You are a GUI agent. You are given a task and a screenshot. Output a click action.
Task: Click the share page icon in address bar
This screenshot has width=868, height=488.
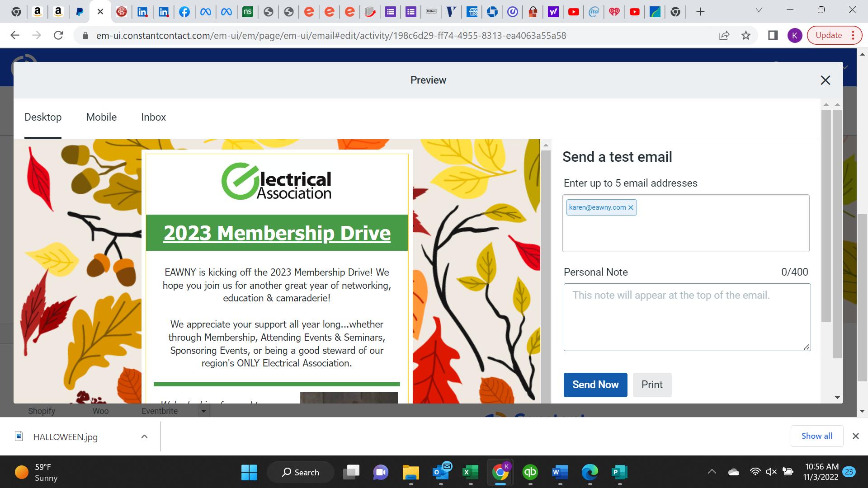[724, 35]
